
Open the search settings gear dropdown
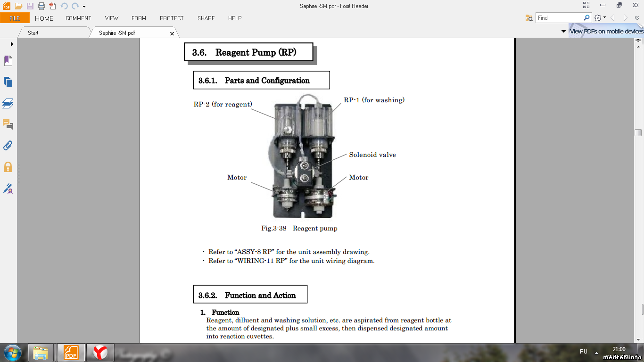click(600, 18)
